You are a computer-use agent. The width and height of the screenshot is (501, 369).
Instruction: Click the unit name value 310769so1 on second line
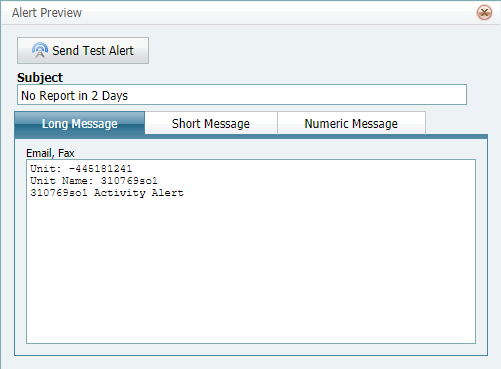(129, 181)
